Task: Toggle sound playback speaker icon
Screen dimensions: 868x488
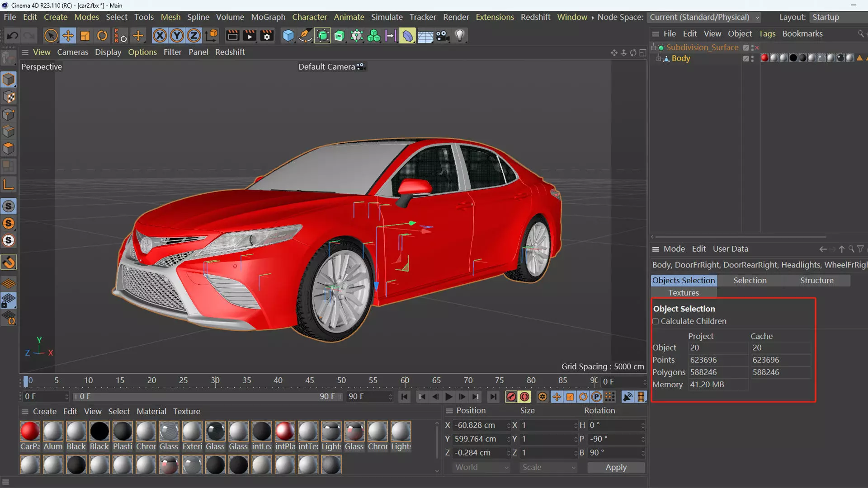Action: (627, 397)
